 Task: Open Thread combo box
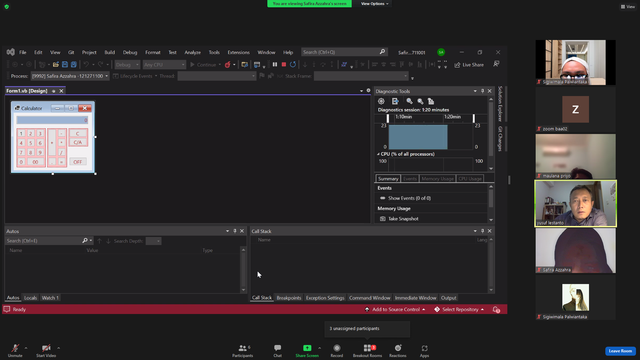click(217, 76)
